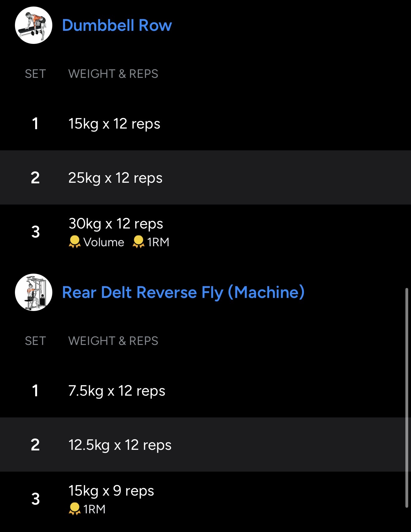411x532 pixels.
Task: Open the Dumbbell Row exercise link
Action: [x=117, y=25]
